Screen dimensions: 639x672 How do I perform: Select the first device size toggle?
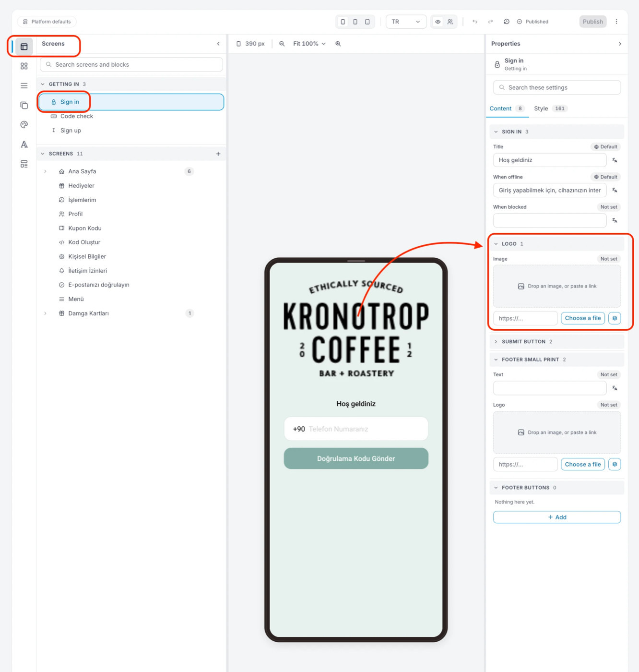click(343, 22)
